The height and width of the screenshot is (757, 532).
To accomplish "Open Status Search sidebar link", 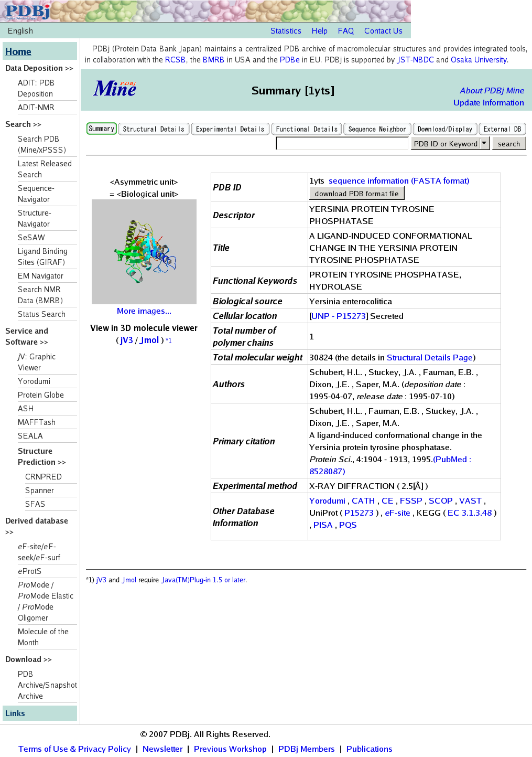I will [x=41, y=314].
